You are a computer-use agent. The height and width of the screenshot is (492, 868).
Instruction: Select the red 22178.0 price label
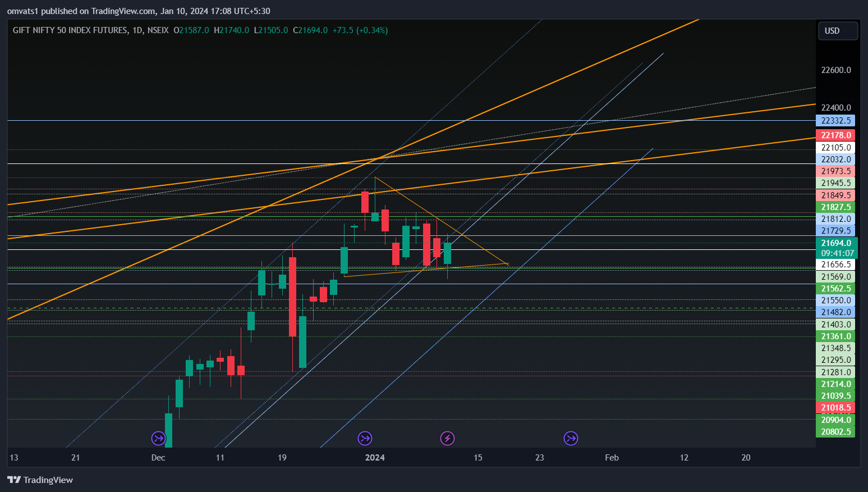[x=835, y=135]
